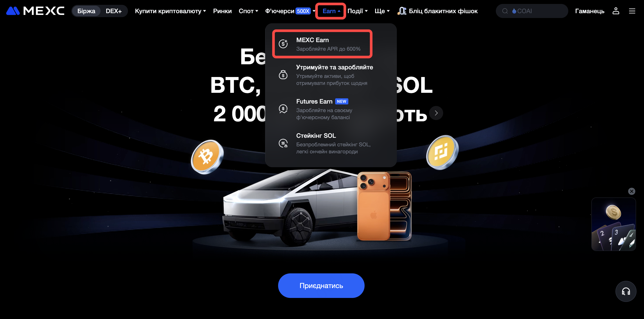This screenshot has width=644, height=319.
Task: Click the money bag icon for Утримуйте та заробляйте
Action: [x=283, y=75]
